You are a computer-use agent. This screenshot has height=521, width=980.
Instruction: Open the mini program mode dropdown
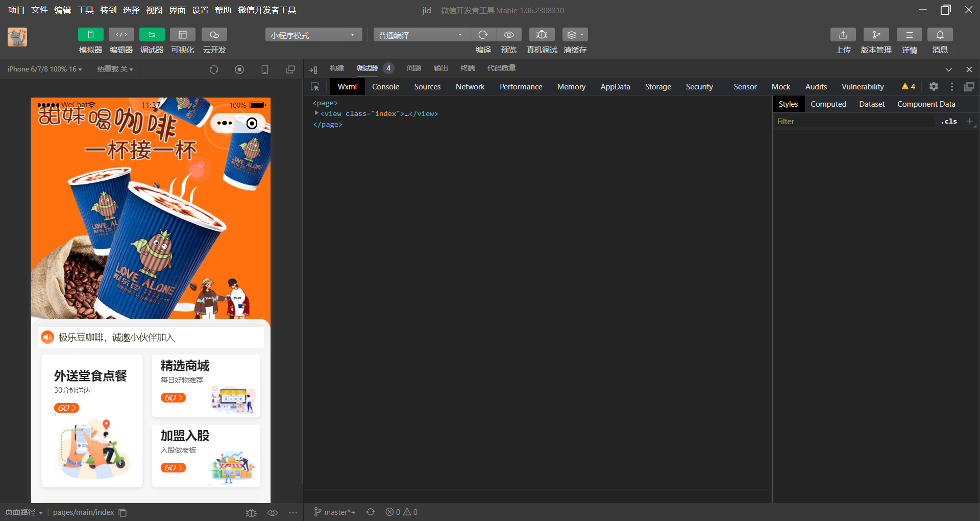coord(313,35)
